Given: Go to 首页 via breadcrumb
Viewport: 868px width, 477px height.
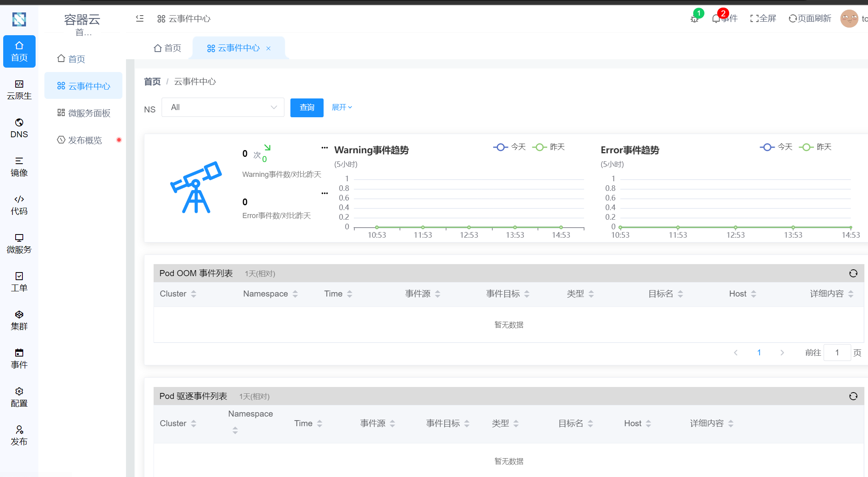Looking at the screenshot, I should coord(152,82).
